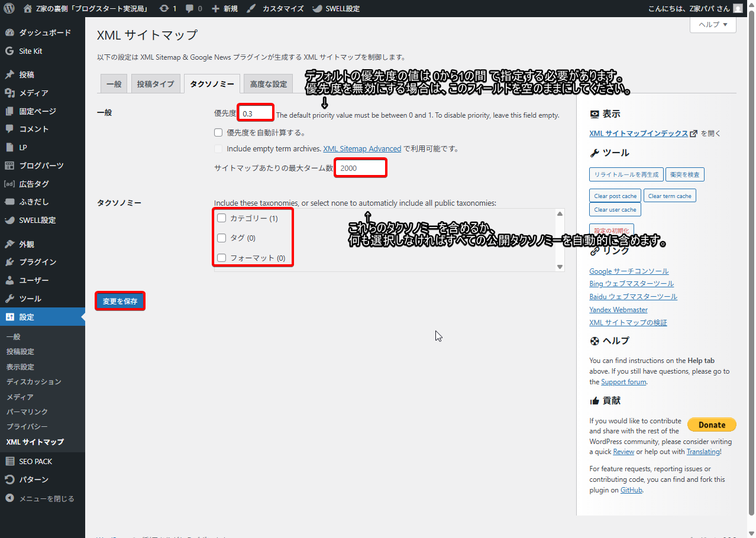Open ふきだし in the sidebar

[x=43, y=202]
